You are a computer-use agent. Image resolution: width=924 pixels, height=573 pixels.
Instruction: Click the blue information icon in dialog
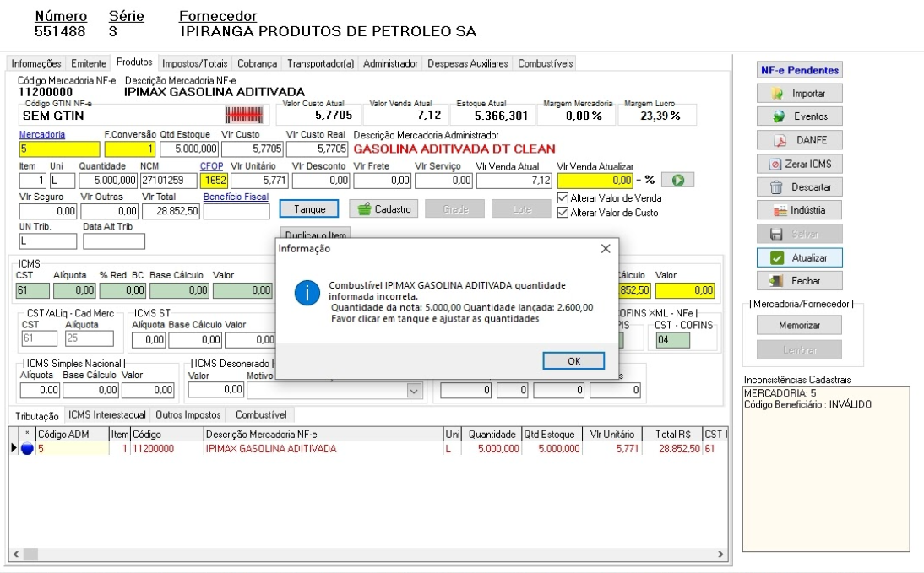[307, 293]
